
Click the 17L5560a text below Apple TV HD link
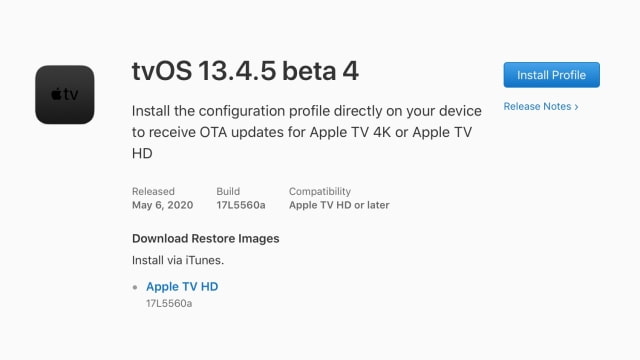tap(169, 303)
